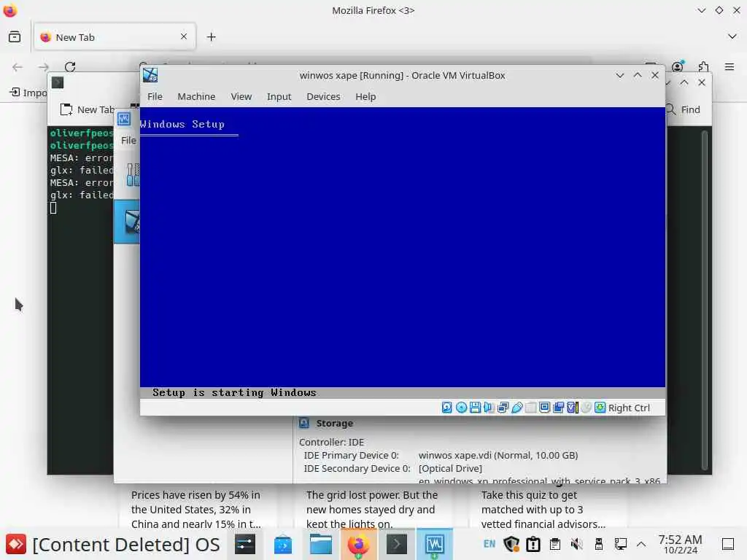Screen dimensions: 747x560
Task: Open Firefox View recent browsing icon
Action: (x=15, y=36)
